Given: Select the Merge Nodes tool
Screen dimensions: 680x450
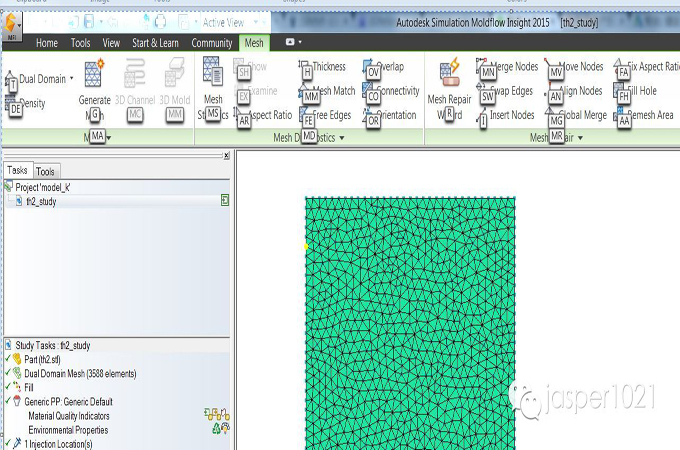Looking at the screenshot, I should [507, 67].
